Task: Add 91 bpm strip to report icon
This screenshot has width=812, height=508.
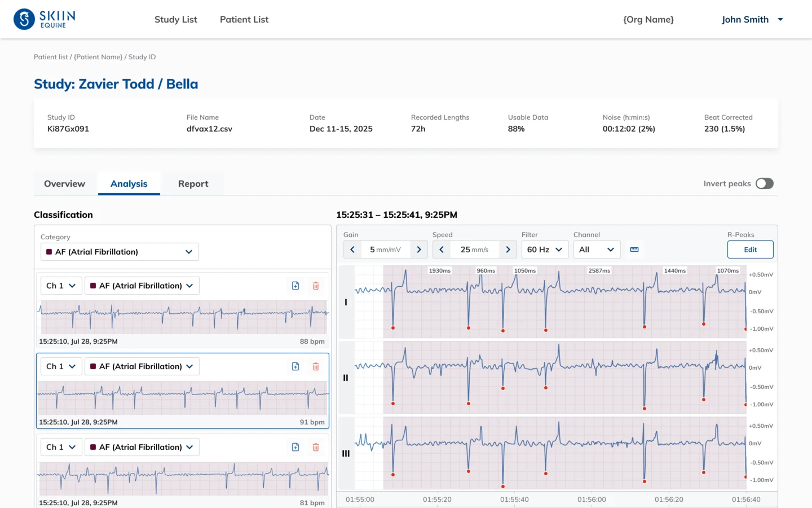Action: 295,366
